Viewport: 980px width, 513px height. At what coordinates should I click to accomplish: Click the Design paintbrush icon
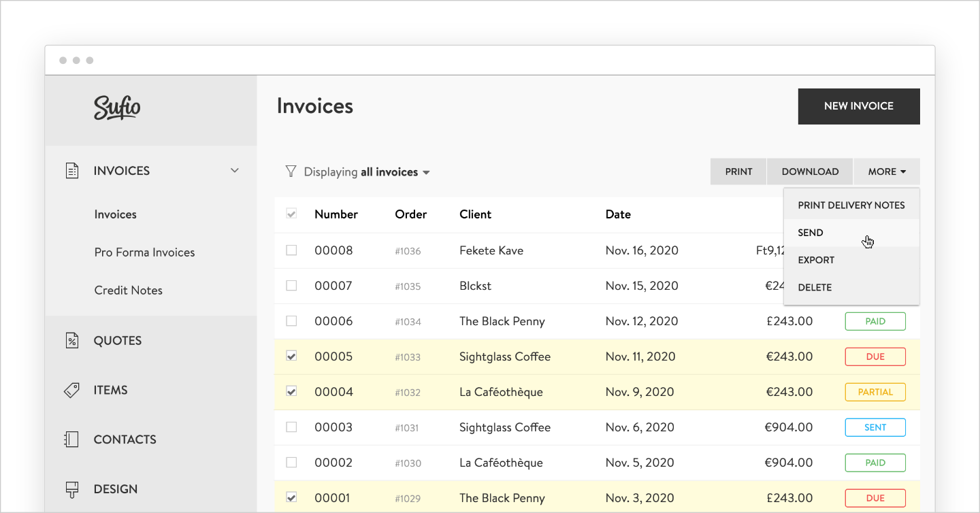click(x=71, y=489)
